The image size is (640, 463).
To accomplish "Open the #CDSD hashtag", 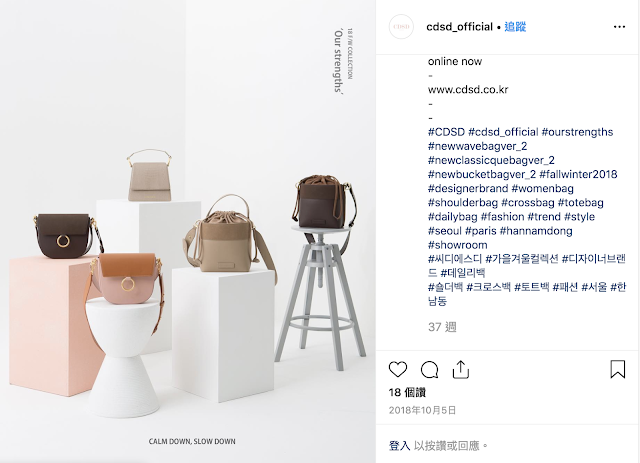I will click(x=446, y=132).
